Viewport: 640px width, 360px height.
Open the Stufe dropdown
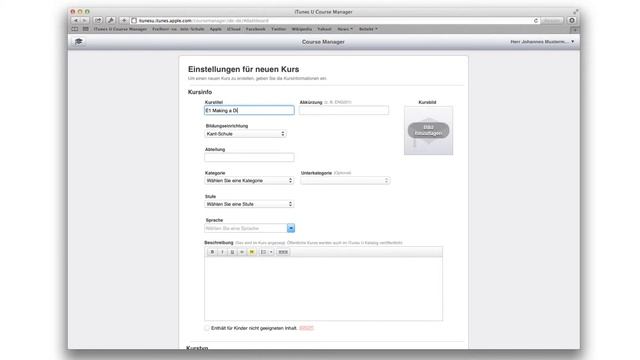(249, 204)
